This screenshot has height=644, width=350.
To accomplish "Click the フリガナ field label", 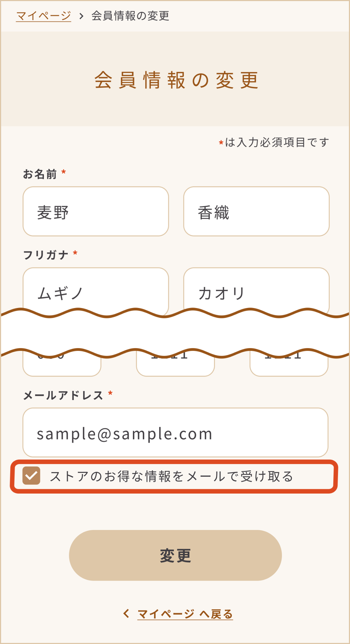I will click(46, 255).
